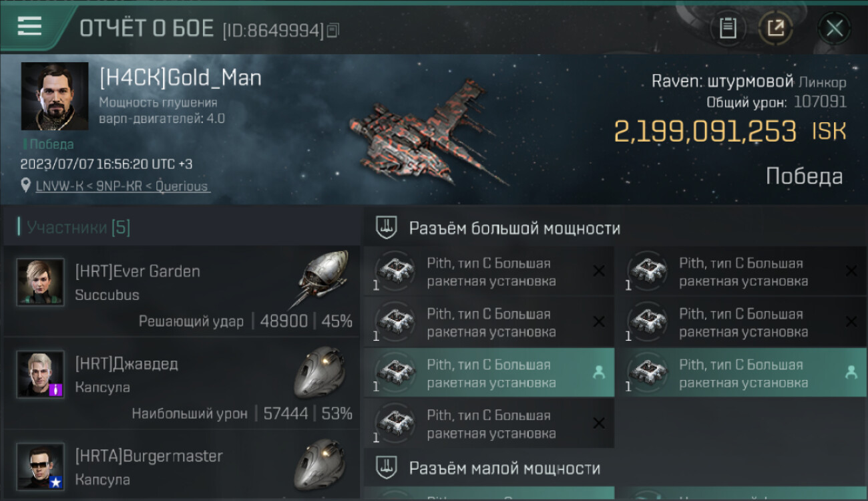The width and height of the screenshot is (868, 501).
Task: Open the hamburger menu
Action: [x=29, y=27]
